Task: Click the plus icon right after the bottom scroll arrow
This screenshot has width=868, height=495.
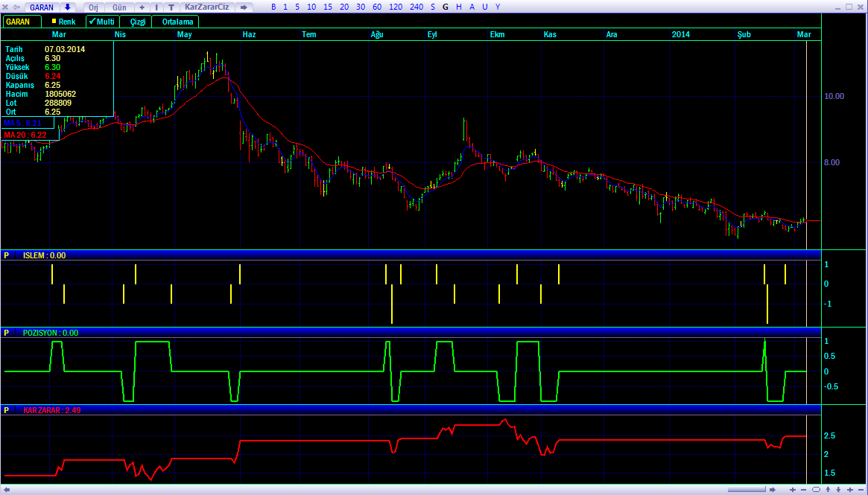Action: (793, 490)
